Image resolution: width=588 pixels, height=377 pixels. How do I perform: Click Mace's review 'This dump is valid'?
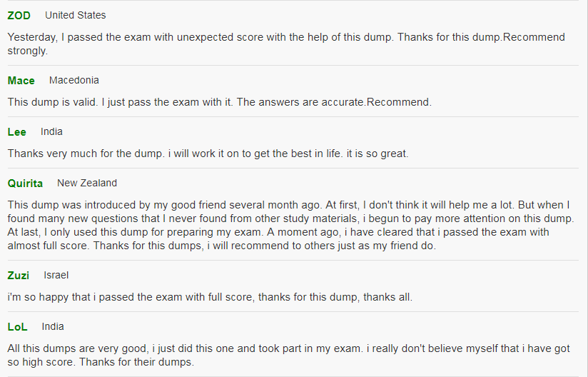pos(220,102)
